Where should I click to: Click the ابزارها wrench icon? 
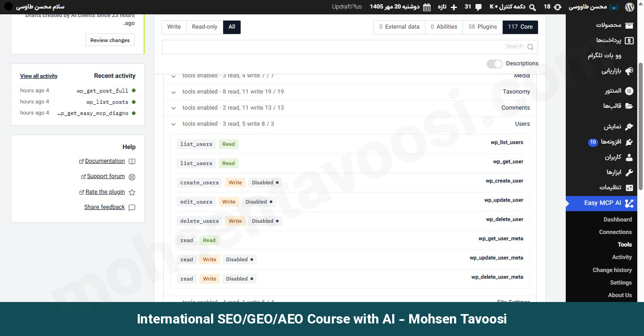pyautogui.click(x=629, y=172)
